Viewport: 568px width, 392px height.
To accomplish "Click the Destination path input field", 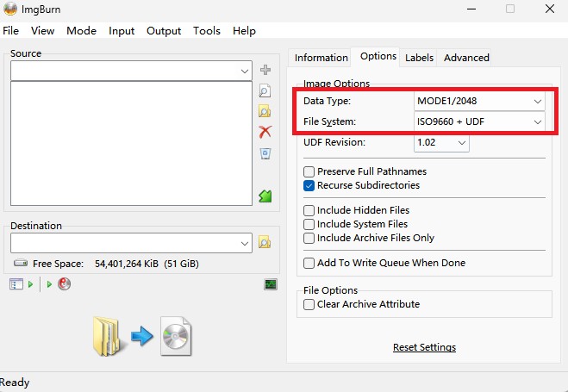I will click(131, 243).
